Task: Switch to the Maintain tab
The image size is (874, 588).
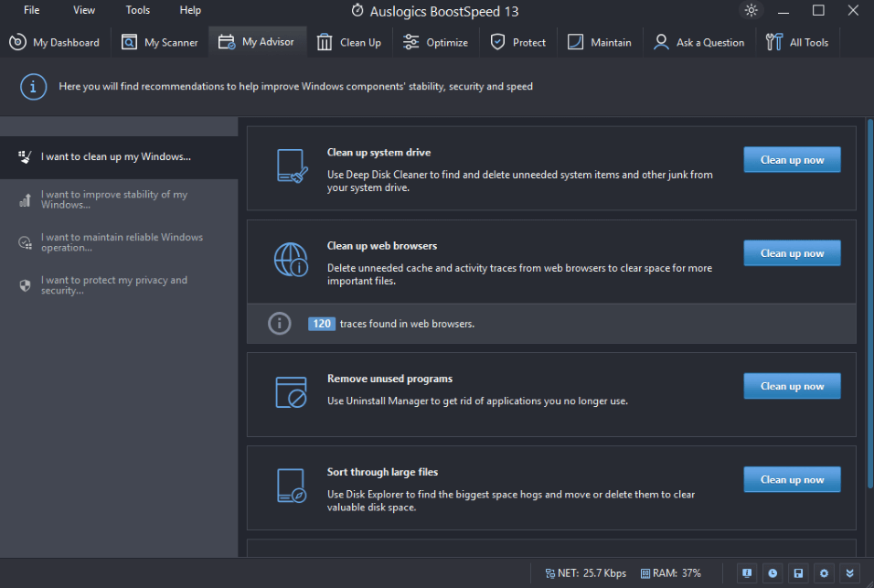Action: click(599, 42)
